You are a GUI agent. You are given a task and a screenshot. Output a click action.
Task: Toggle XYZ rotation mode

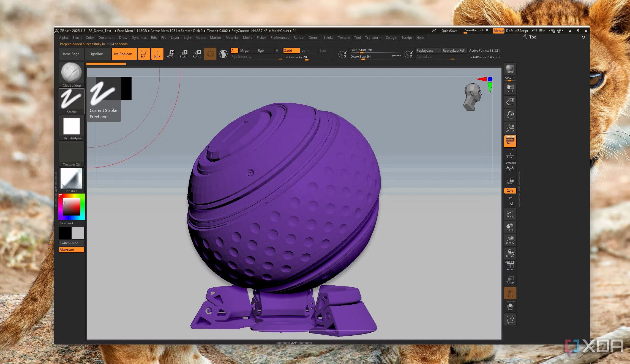pos(510,191)
